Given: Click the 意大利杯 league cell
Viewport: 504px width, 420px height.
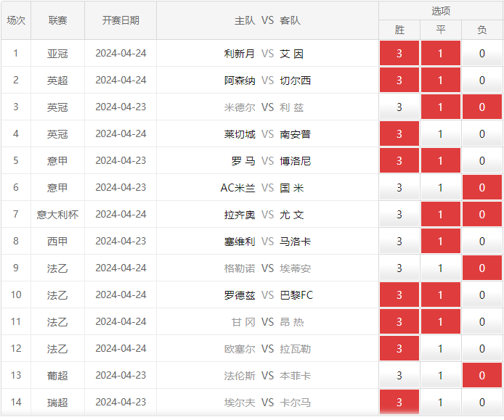Looking at the screenshot, I should coord(57,215).
